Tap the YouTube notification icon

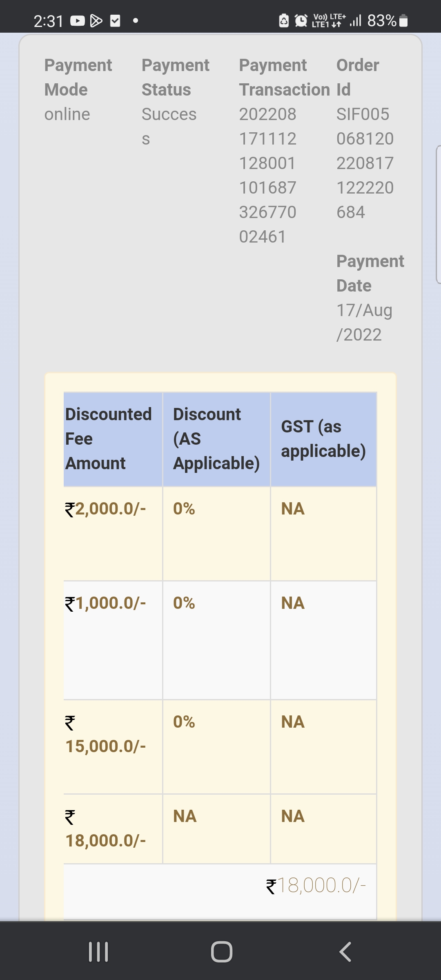pos(77,20)
